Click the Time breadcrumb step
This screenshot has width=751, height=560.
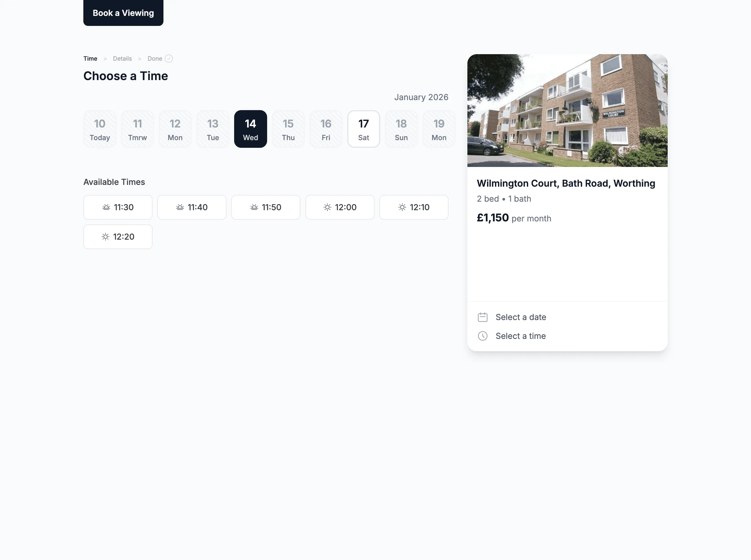[x=90, y=58]
